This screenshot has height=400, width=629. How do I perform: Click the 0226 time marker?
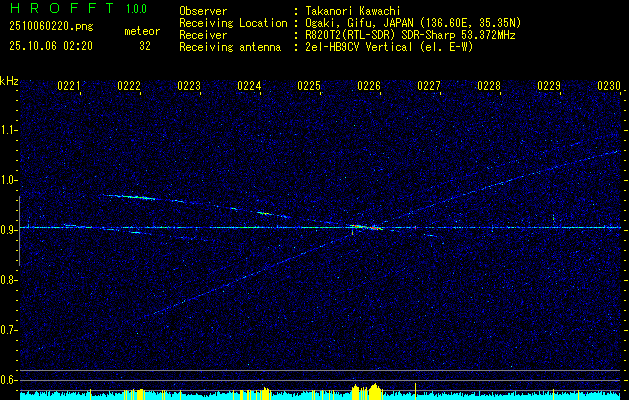369,86
